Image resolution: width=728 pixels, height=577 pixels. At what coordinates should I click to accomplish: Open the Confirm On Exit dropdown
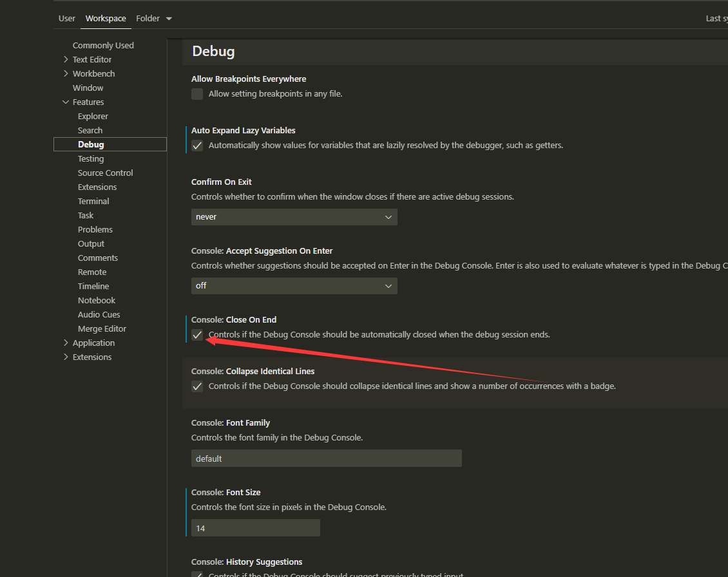[x=294, y=217]
